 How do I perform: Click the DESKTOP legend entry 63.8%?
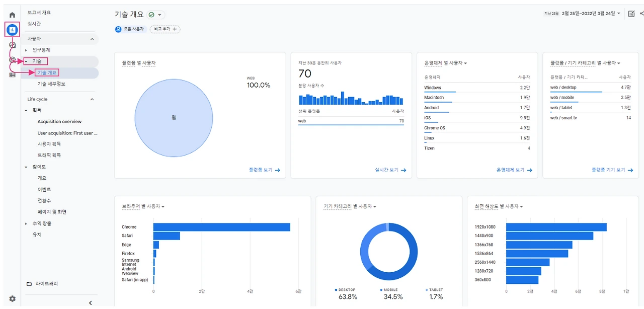[346, 294]
